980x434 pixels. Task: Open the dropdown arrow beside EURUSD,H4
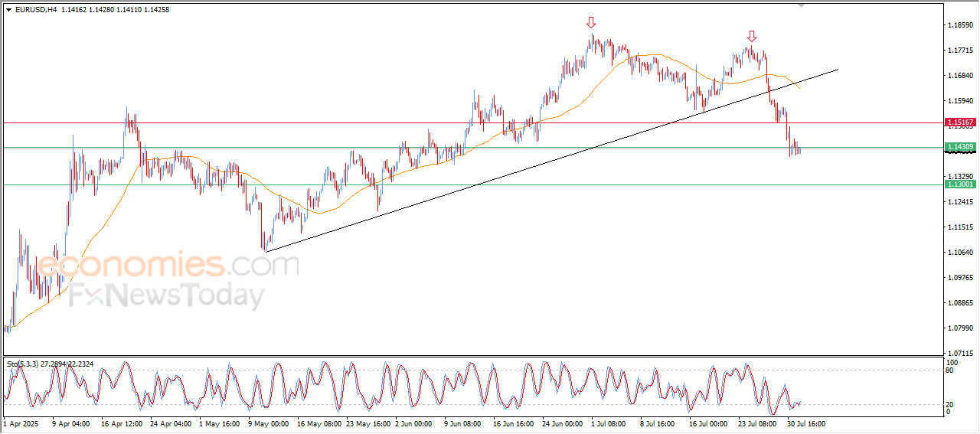click(x=8, y=9)
